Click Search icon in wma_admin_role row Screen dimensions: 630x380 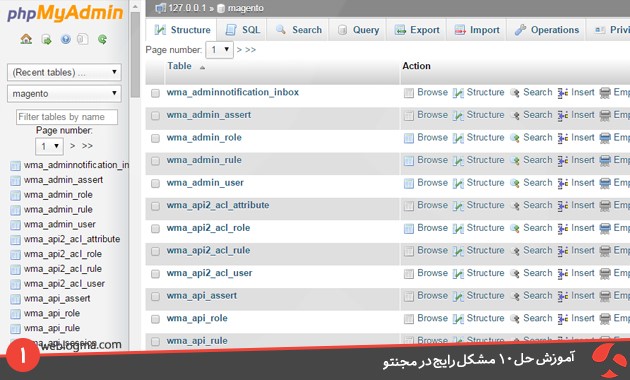515,138
